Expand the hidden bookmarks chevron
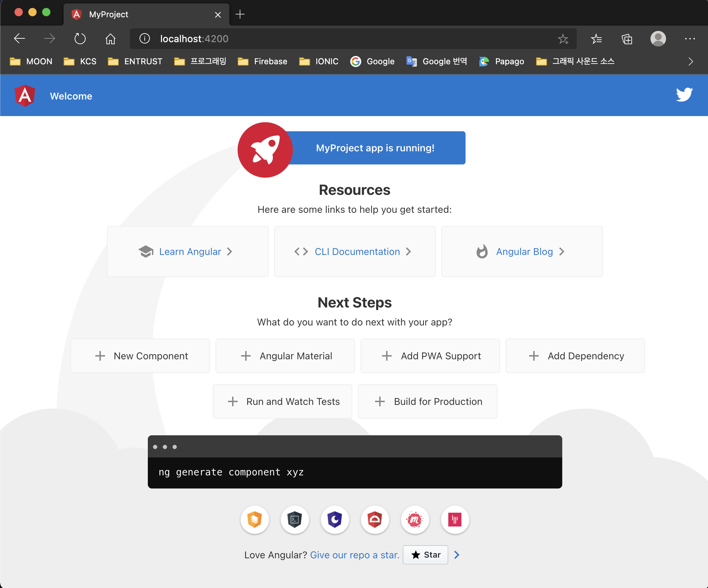This screenshot has width=708, height=588. click(690, 61)
